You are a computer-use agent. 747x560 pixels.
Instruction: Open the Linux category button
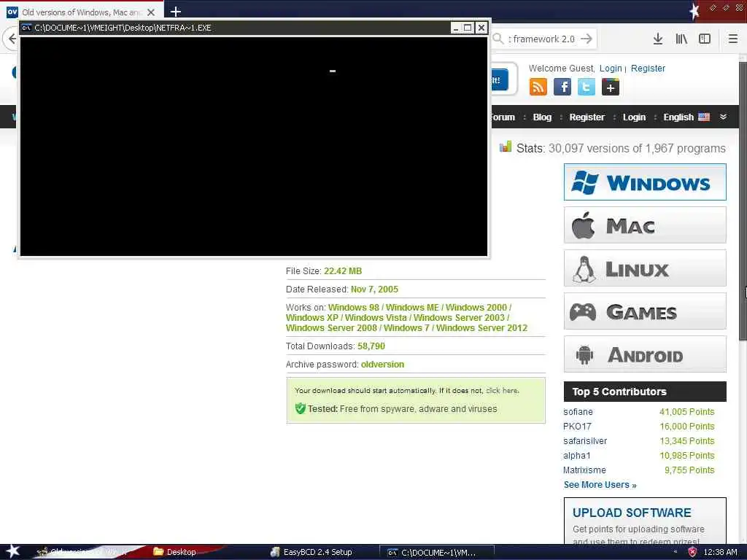645,268
